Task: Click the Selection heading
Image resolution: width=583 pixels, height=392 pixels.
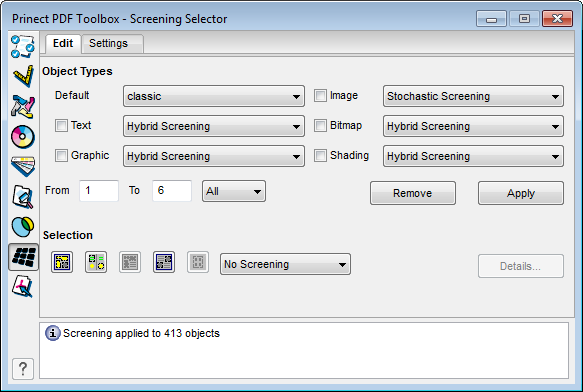Action: click(x=68, y=235)
